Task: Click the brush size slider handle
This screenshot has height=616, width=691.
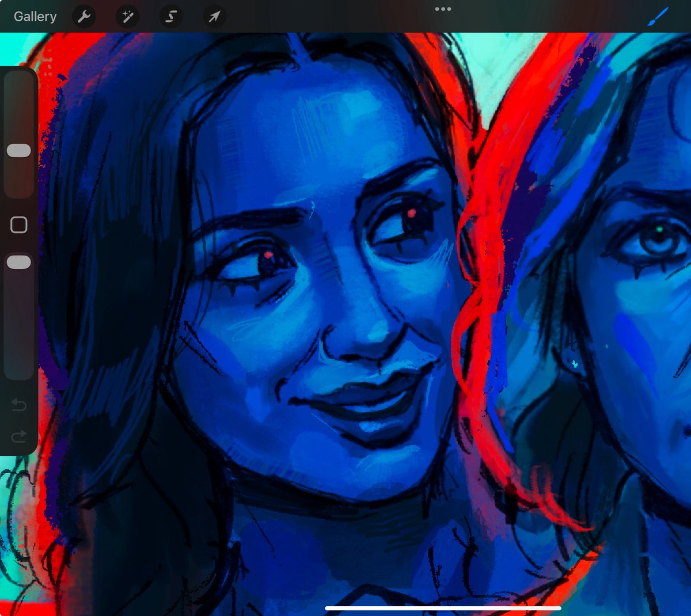Action: [18, 150]
